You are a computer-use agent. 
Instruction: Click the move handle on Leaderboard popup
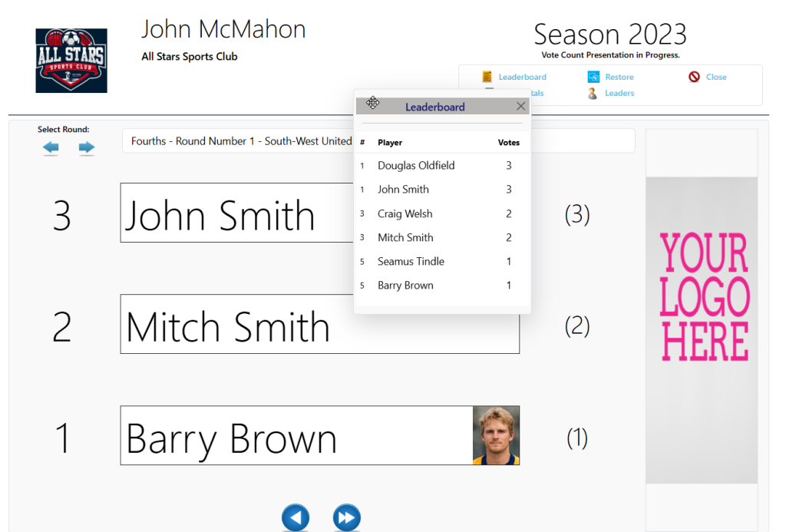[x=372, y=103]
